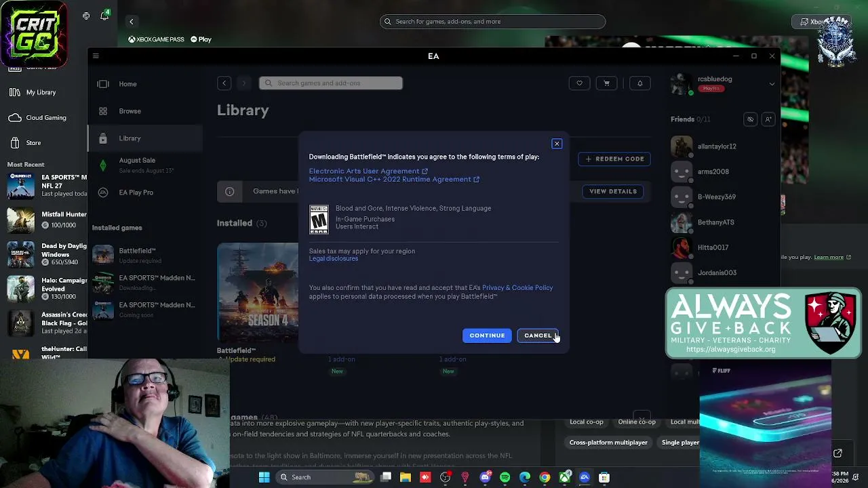Open August Sale in EA sidebar
Image resolution: width=868 pixels, height=488 pixels.
pos(145,165)
